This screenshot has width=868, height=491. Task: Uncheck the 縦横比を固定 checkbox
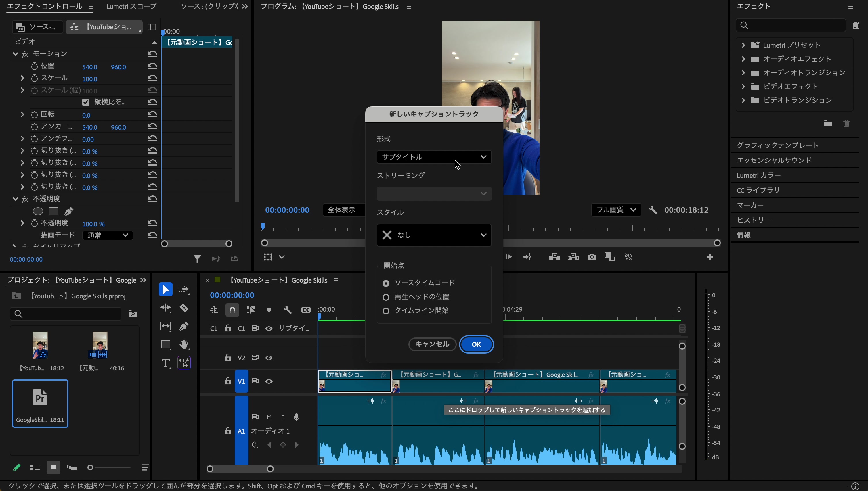(x=86, y=102)
